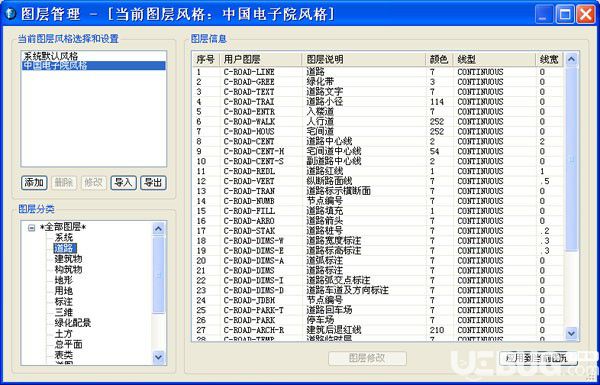Sort by the 颜色 column header
Screen dimensions: 600x385
click(x=440, y=59)
